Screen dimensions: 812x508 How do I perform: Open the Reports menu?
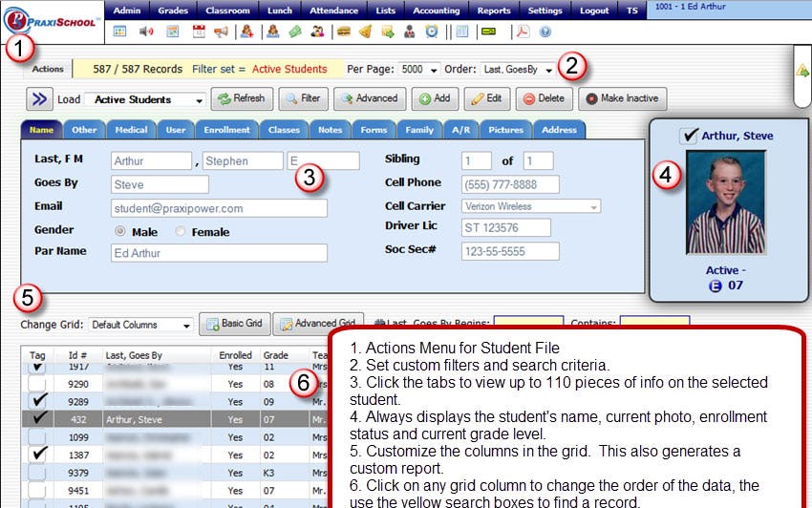pos(494,11)
